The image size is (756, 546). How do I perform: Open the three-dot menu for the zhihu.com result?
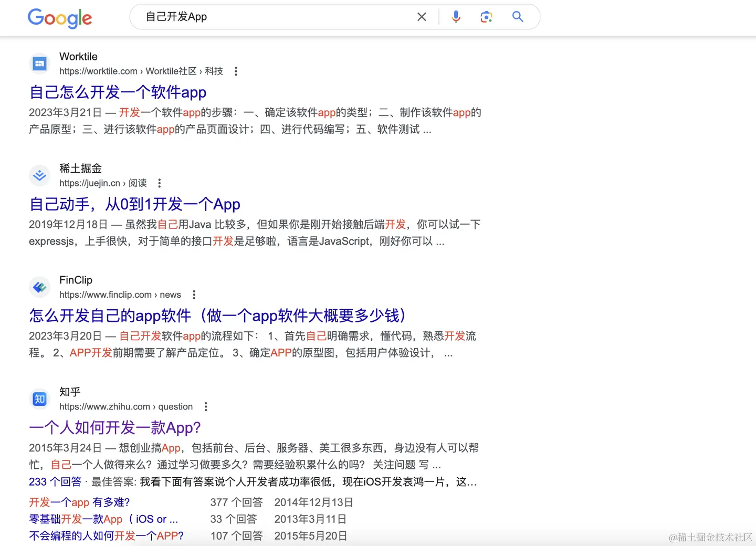[x=206, y=406]
